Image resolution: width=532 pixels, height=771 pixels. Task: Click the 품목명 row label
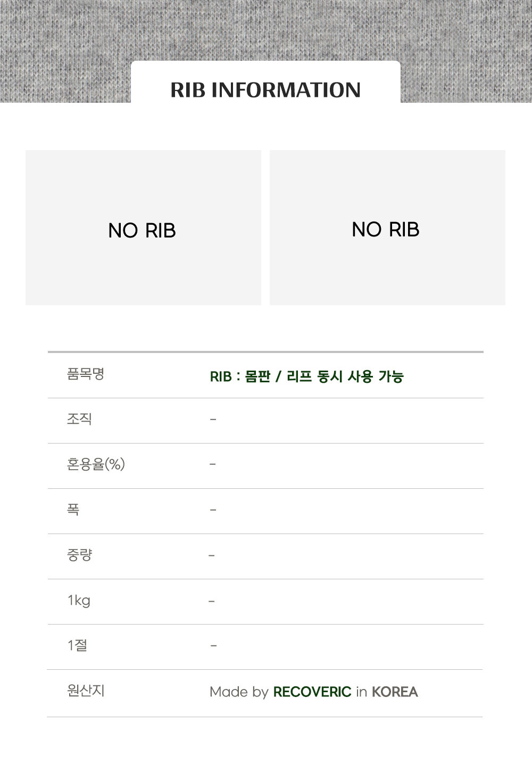[86, 374]
